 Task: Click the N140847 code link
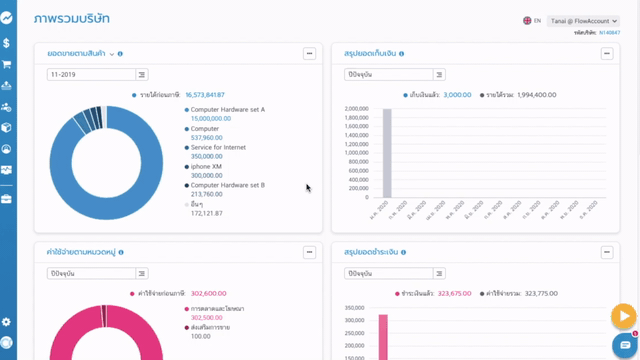[x=609, y=33]
